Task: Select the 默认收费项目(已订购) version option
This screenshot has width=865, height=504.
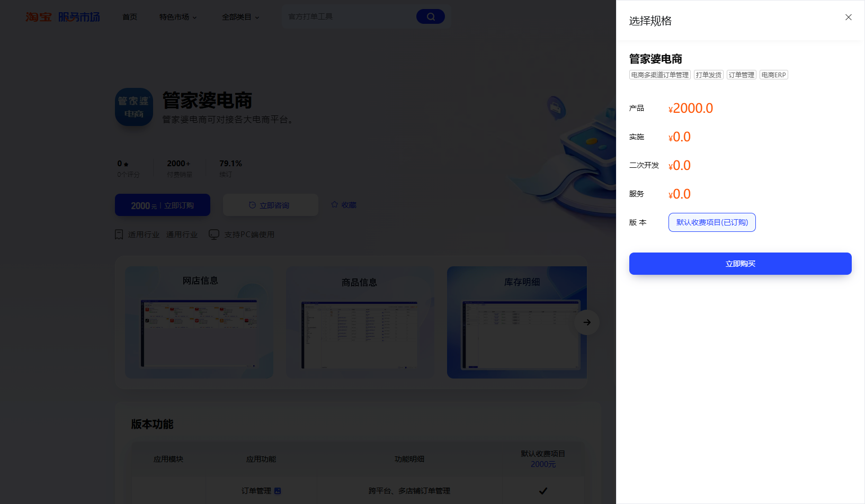Action: pos(712,222)
